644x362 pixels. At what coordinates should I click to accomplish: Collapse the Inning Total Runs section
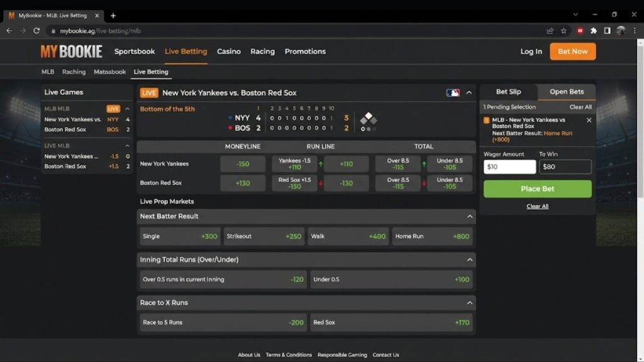click(470, 260)
